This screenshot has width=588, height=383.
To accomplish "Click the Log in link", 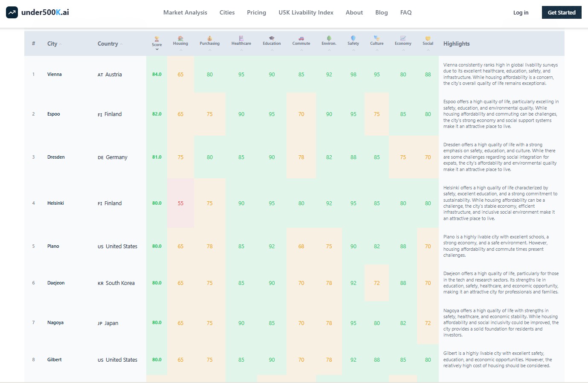I will click(x=521, y=12).
